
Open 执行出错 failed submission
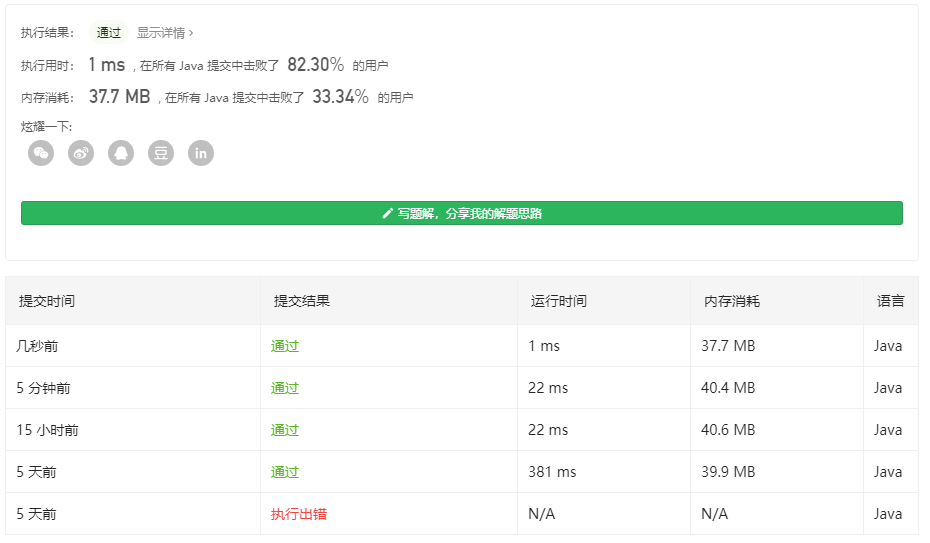[299, 514]
